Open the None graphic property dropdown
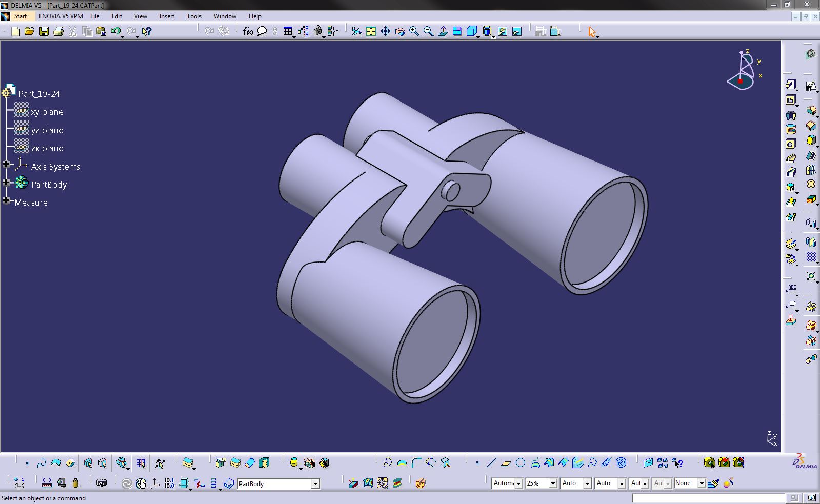The height and width of the screenshot is (504, 820). pos(702,483)
